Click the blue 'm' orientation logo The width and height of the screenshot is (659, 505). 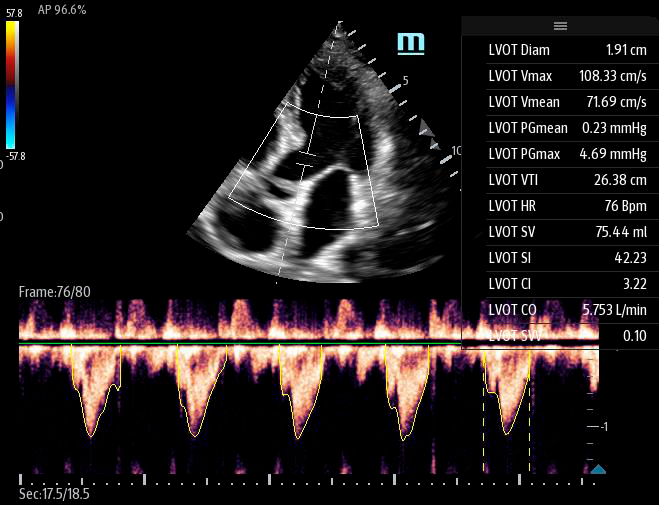(410, 42)
